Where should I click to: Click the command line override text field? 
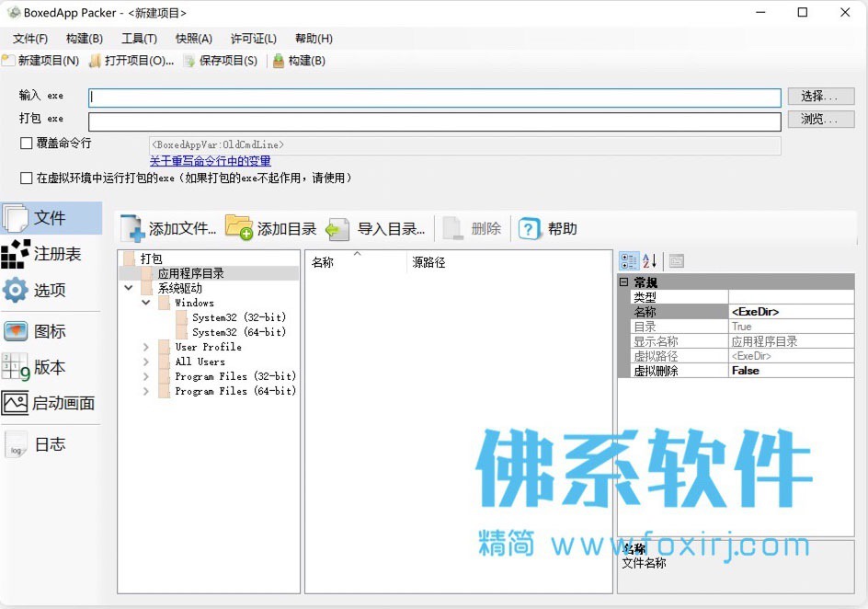coord(465,145)
